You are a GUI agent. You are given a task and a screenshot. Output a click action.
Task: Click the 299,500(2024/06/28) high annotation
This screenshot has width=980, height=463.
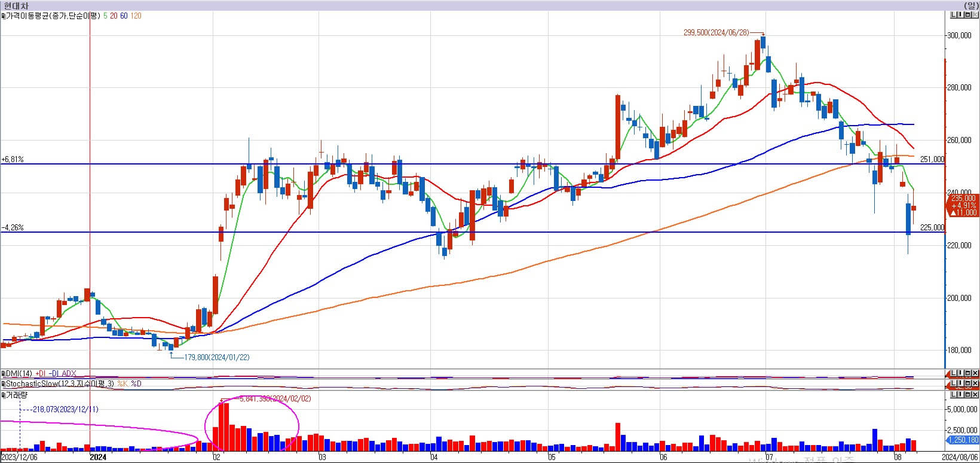coord(716,33)
